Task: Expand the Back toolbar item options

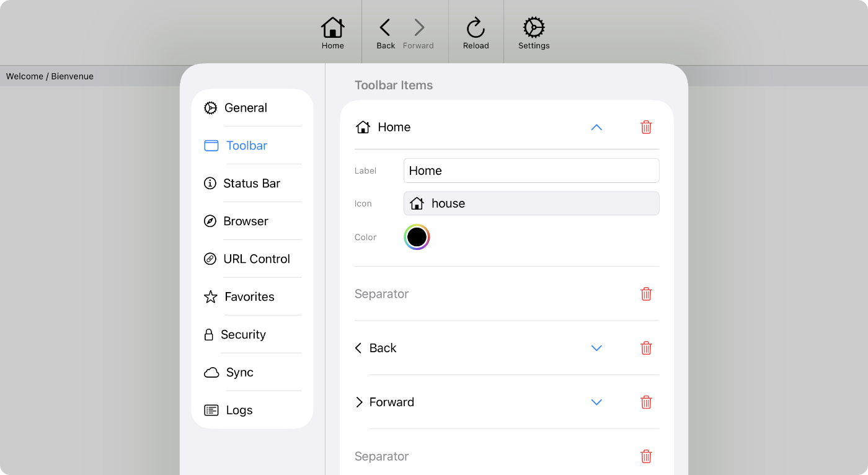Action: [x=596, y=348]
